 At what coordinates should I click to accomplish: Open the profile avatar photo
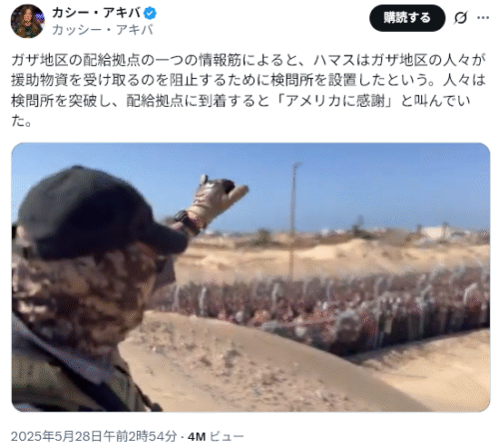(x=27, y=21)
